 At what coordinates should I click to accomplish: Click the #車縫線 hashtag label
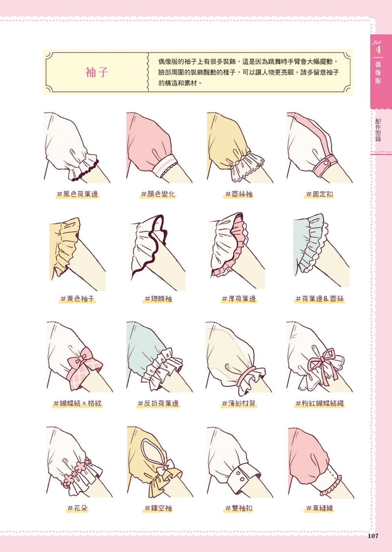(x=319, y=508)
